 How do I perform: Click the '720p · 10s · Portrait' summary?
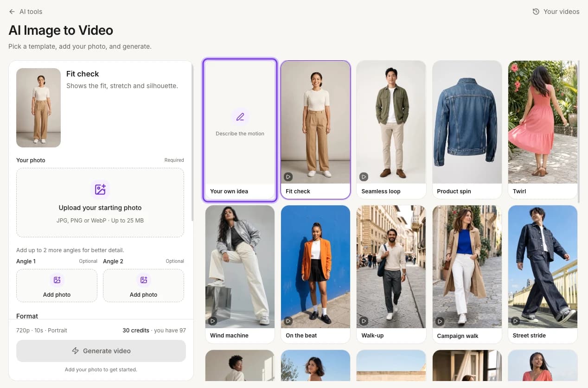(x=42, y=331)
